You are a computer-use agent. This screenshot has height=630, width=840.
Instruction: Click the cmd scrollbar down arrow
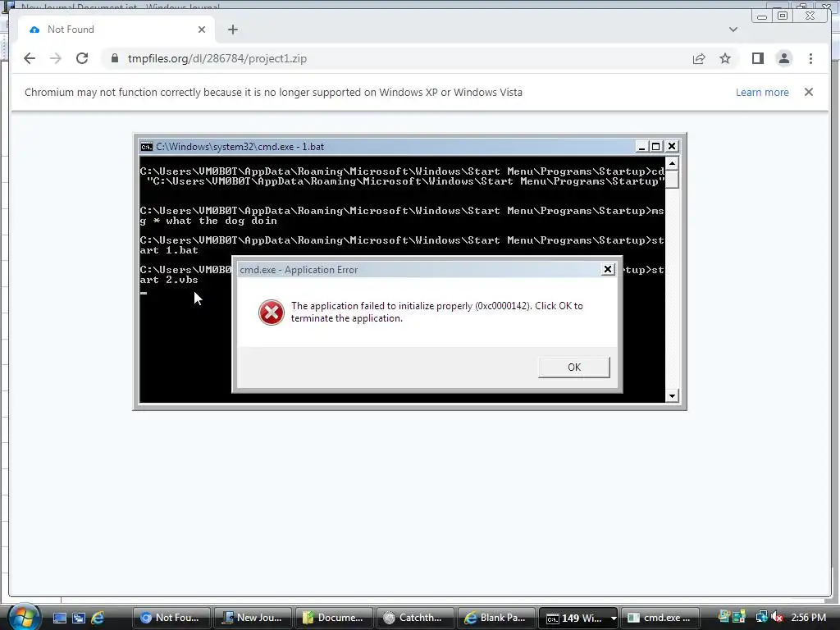[672, 396]
